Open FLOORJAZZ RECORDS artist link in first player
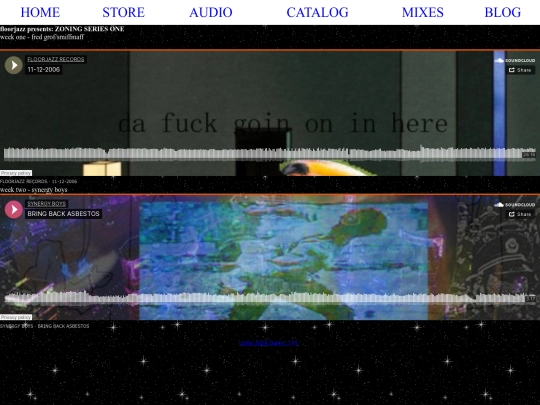This screenshot has width=540, height=405. click(x=56, y=59)
